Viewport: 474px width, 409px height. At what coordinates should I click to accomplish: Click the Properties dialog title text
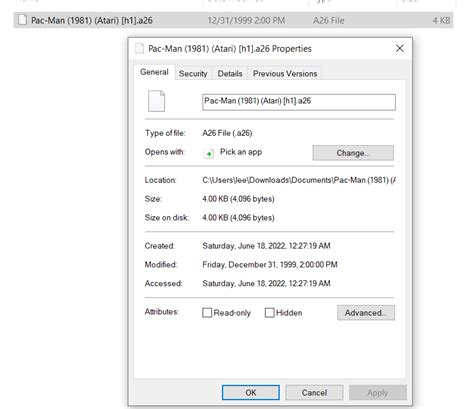point(230,49)
